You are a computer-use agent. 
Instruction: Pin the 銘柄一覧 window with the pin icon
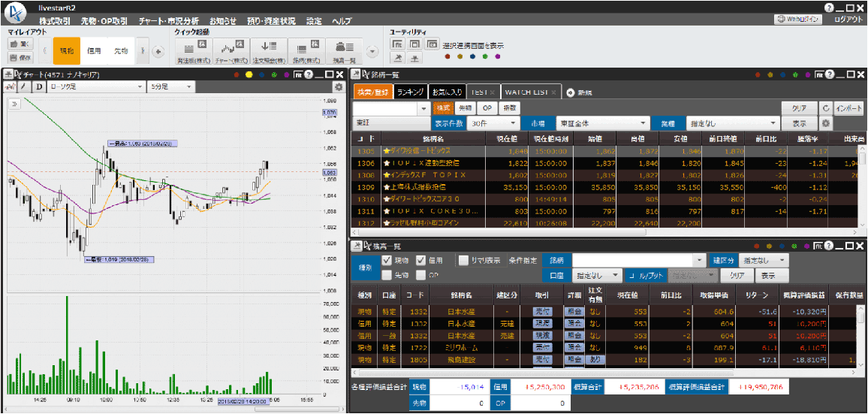(x=357, y=74)
